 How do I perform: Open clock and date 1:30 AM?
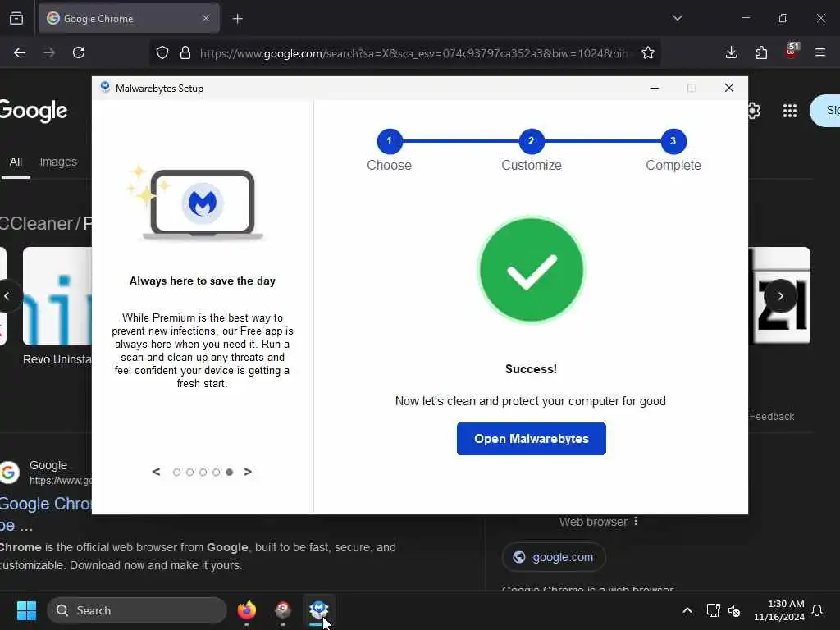click(779, 610)
